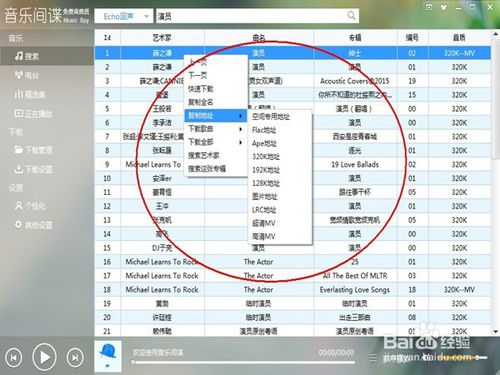Screen dimensions: 500x375
Task: Select the album cell 19 Love Ballads
Action: pos(355,164)
